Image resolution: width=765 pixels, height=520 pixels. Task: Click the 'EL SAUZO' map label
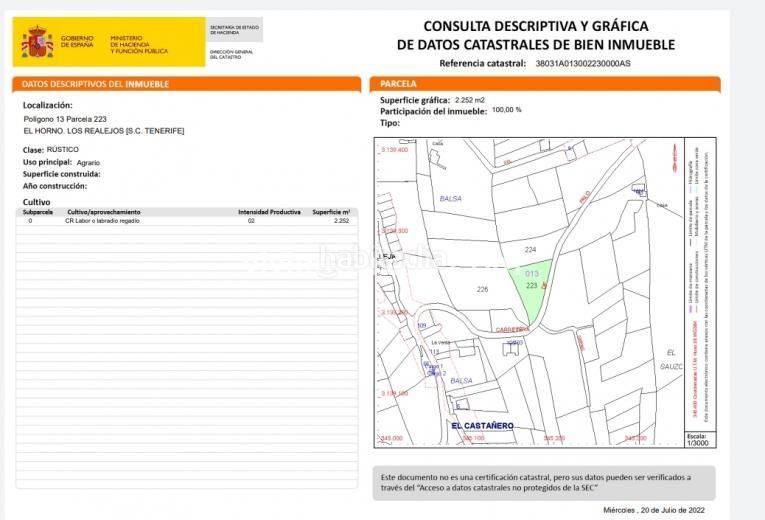click(x=671, y=359)
